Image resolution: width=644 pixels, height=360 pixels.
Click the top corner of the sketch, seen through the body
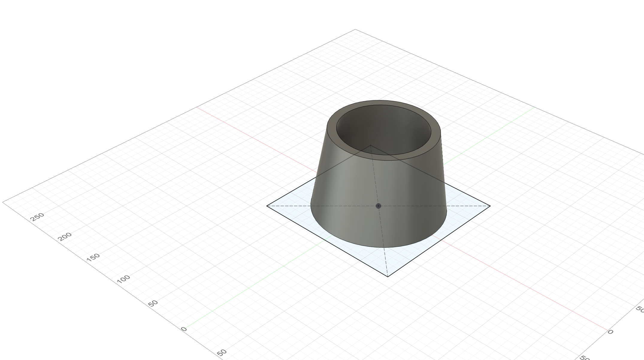click(371, 146)
